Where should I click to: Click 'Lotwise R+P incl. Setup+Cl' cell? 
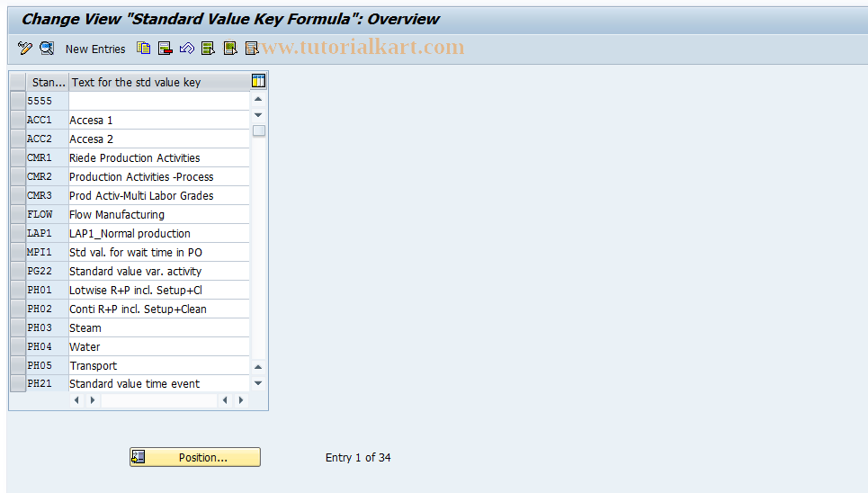coord(159,290)
